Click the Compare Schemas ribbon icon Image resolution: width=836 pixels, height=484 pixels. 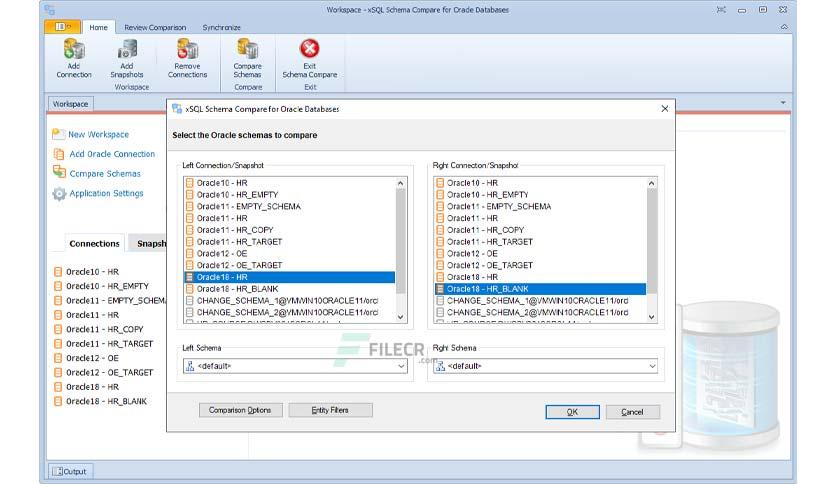[247, 49]
